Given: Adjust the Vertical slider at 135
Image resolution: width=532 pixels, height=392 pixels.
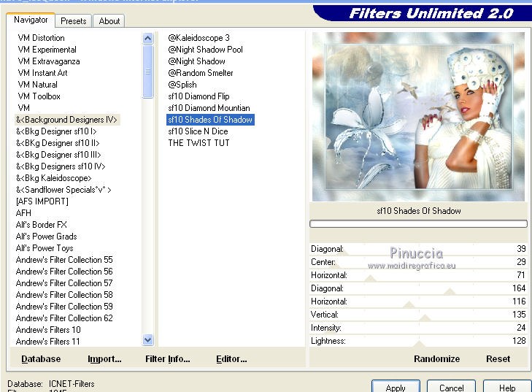Looking at the screenshot, I should pyautogui.click(x=418, y=315).
